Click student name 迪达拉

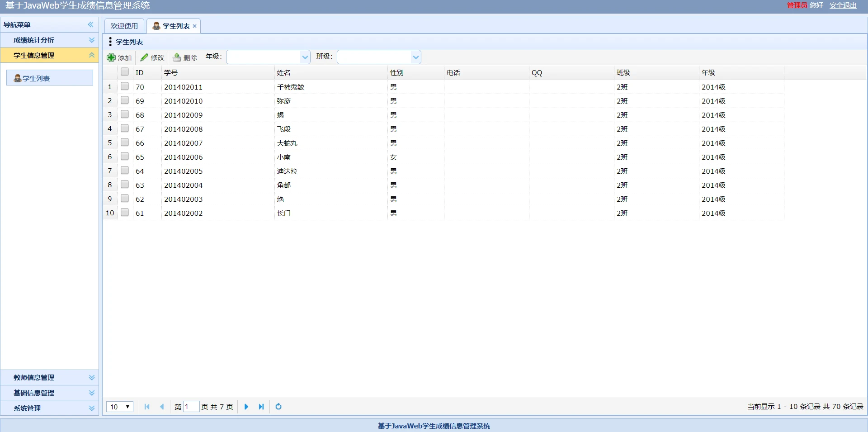click(287, 171)
